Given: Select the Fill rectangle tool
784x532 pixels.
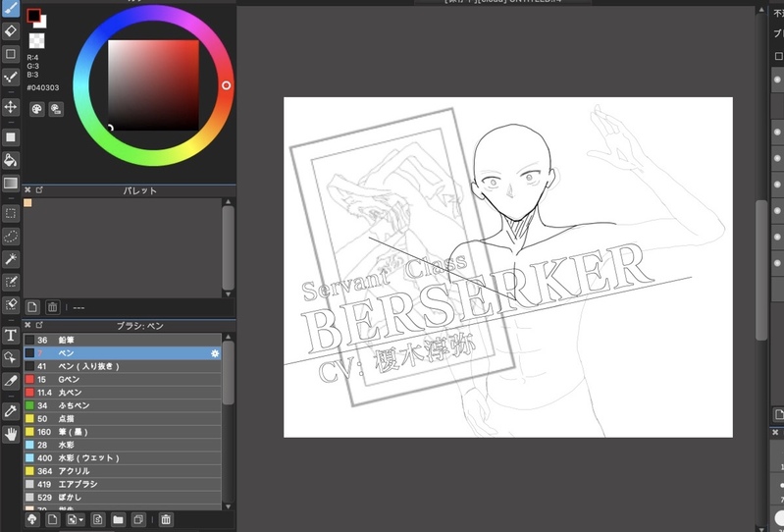Looking at the screenshot, I should click(11, 137).
